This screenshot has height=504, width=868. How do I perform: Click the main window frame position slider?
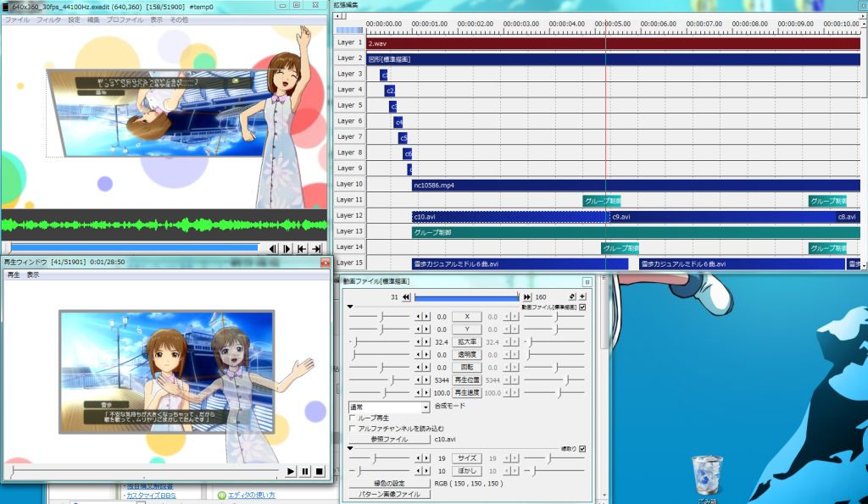[135, 248]
